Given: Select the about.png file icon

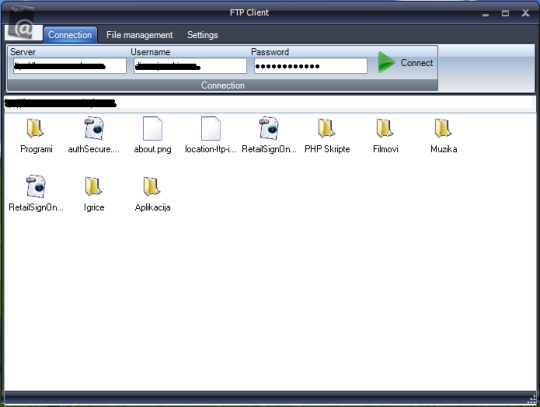Looking at the screenshot, I should click(153, 128).
